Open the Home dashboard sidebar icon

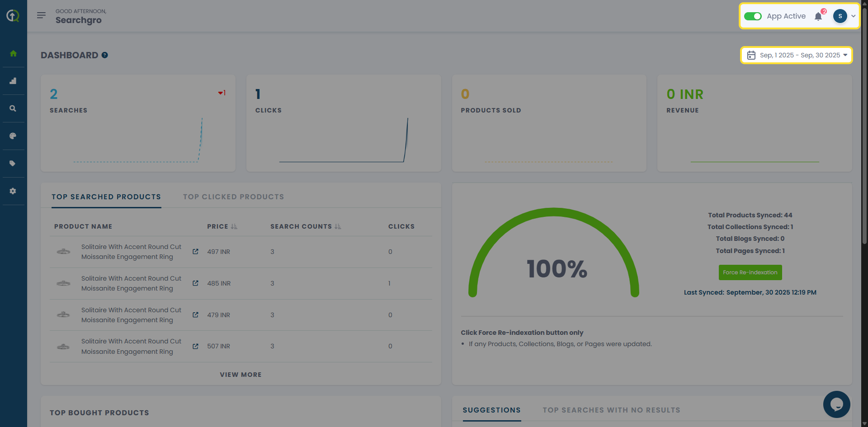13,53
